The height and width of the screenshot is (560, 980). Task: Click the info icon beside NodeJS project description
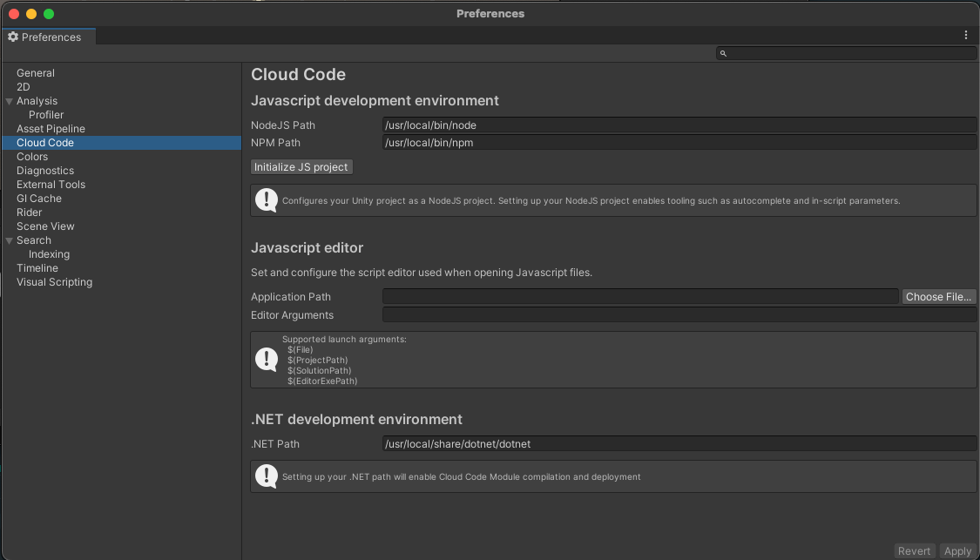click(267, 200)
